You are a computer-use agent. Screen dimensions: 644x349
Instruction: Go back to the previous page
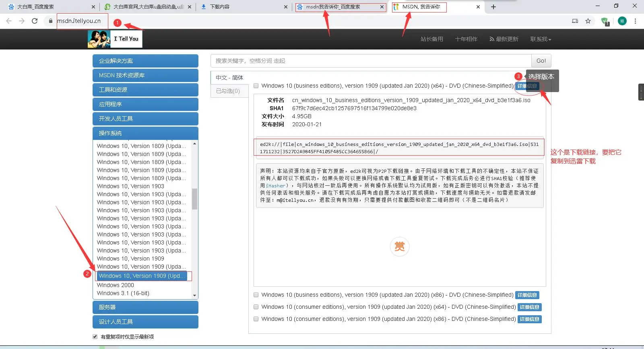9,21
